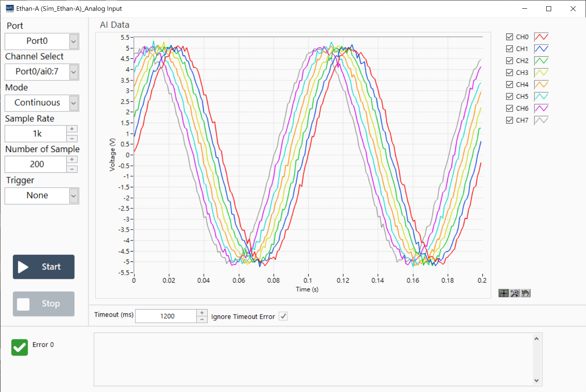Viewport: 586px width, 392px height.
Task: Increment Sample Rate with its plus stepper
Action: click(x=72, y=129)
